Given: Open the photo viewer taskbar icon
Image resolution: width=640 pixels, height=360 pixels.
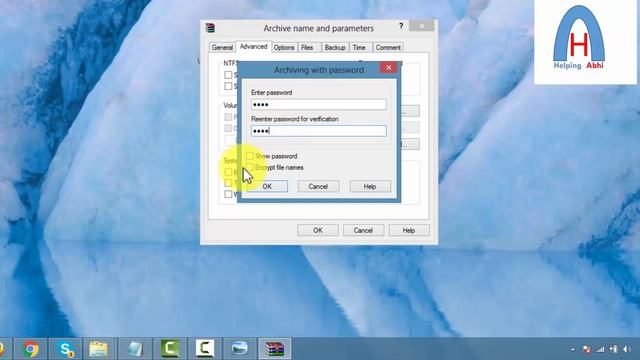Looking at the screenshot, I should pos(240,349).
